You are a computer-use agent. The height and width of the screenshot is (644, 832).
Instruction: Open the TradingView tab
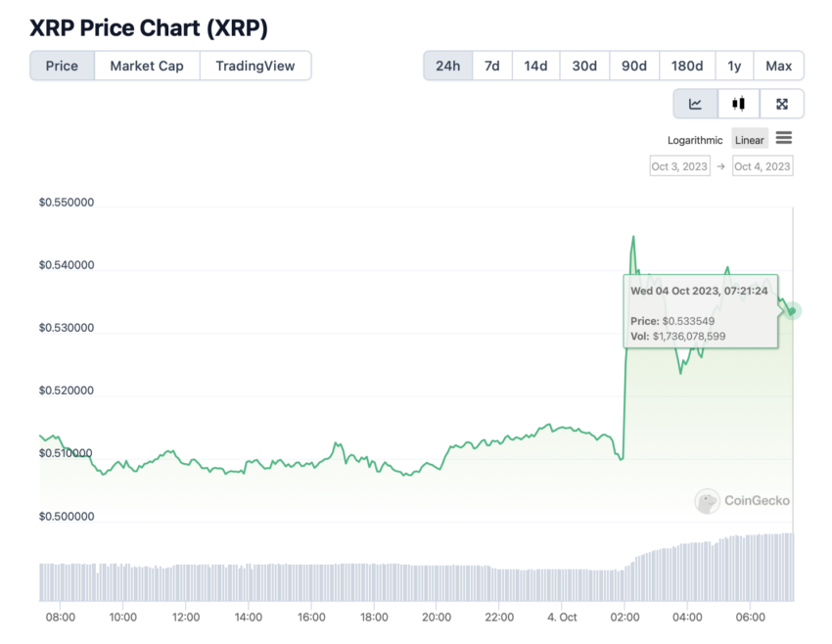tap(255, 66)
